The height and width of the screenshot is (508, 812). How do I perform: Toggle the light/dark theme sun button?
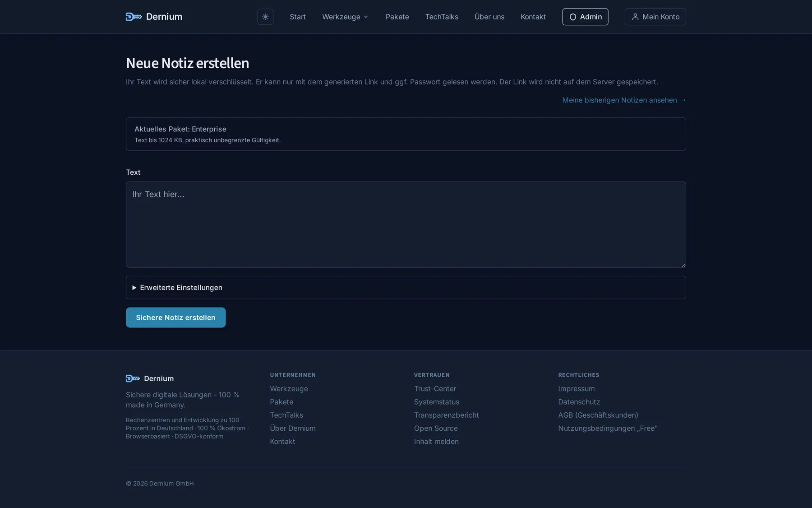[265, 17]
